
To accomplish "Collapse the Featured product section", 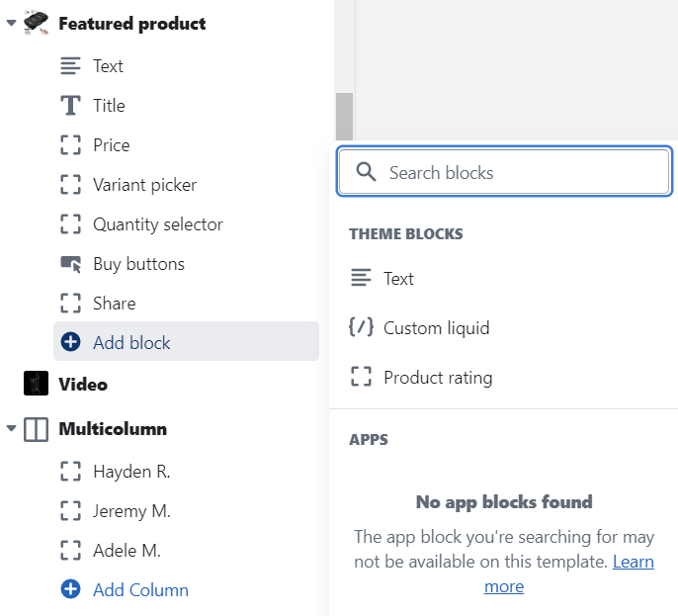I will tap(11, 24).
